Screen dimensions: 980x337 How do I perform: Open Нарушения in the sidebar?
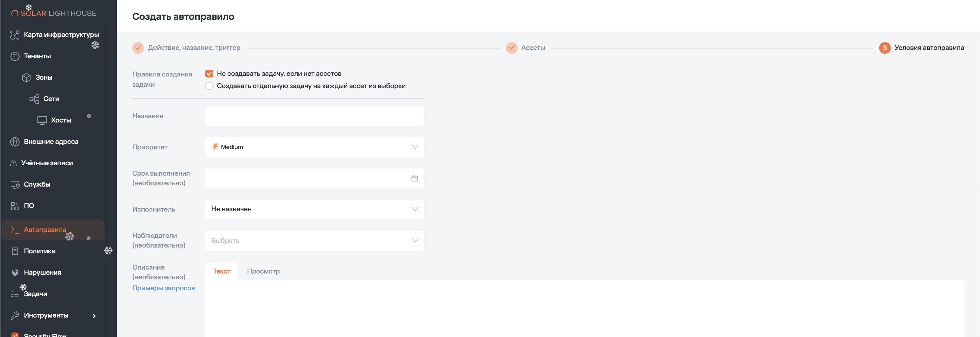pos(42,273)
